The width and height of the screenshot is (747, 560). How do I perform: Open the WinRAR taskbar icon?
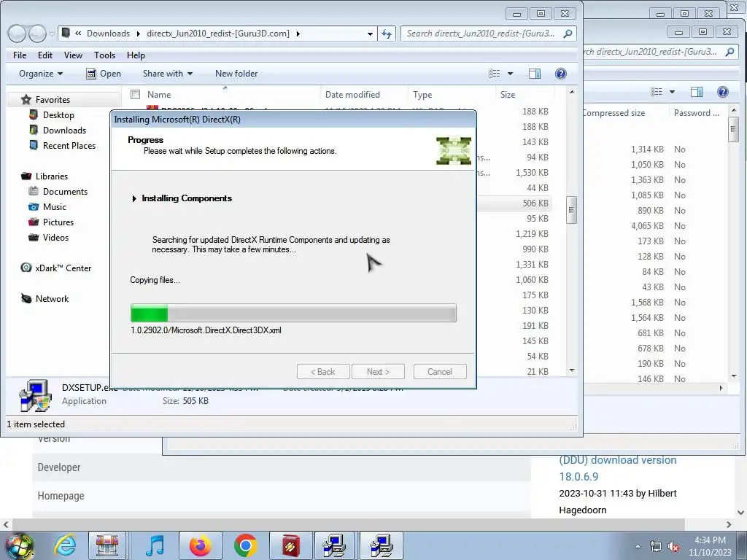[290, 545]
